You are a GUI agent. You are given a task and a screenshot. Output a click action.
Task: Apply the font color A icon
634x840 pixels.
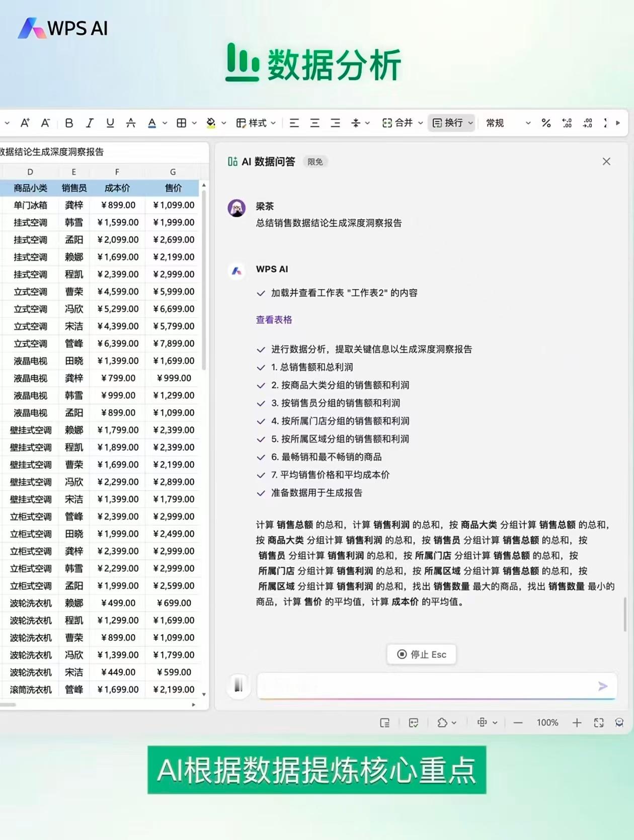pyautogui.click(x=152, y=123)
